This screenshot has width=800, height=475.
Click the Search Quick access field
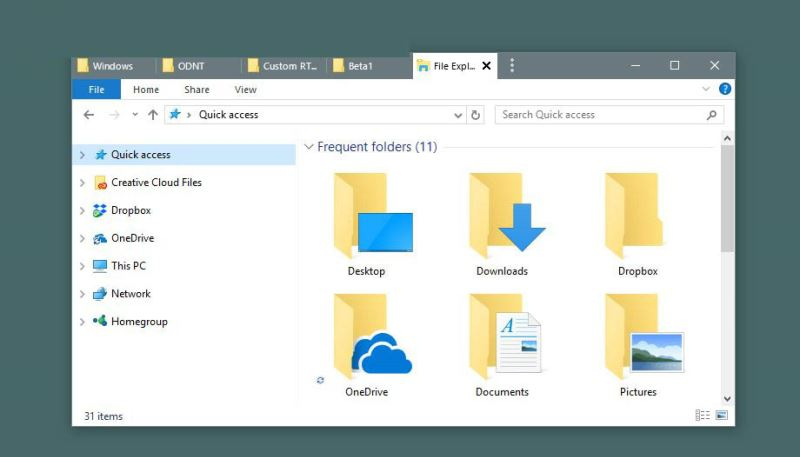600,115
